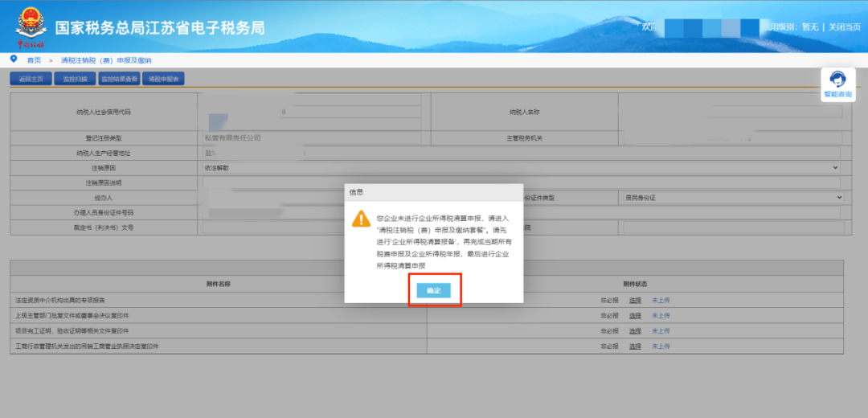Click the 返回主页 button

pos(31,79)
